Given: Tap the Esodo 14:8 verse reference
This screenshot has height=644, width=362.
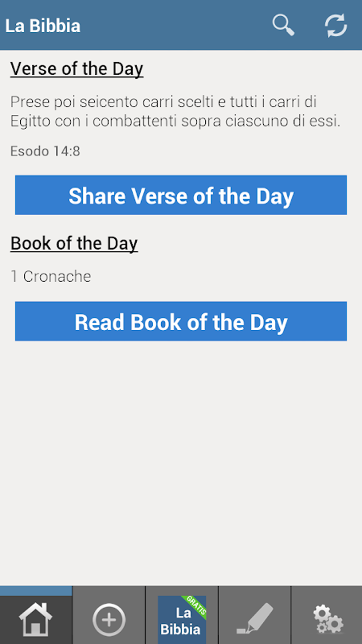Looking at the screenshot, I should click(x=45, y=151).
